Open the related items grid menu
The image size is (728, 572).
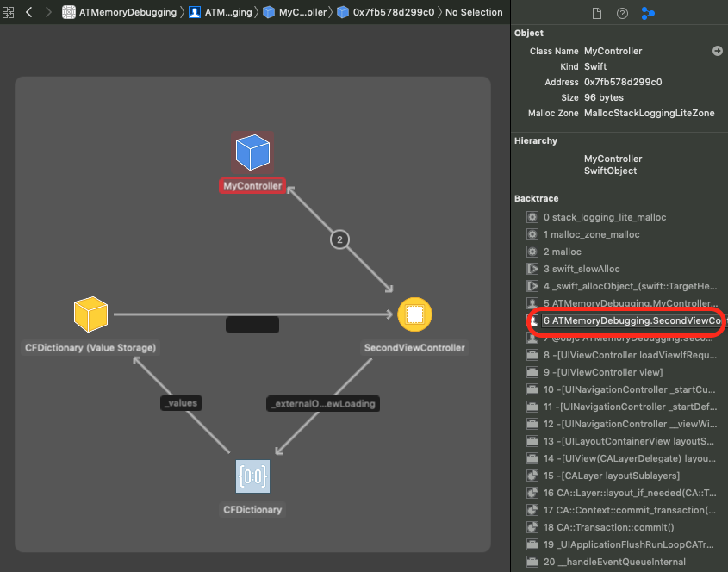(x=9, y=12)
